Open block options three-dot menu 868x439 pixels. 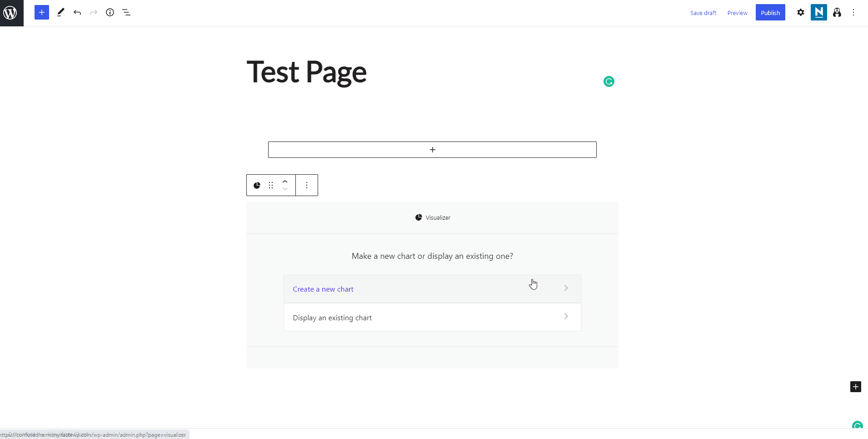(307, 185)
